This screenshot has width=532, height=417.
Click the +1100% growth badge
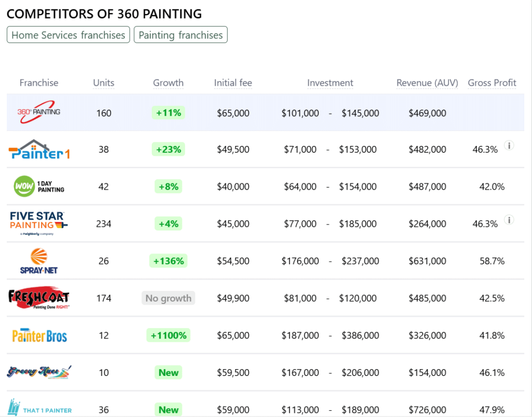tap(168, 335)
